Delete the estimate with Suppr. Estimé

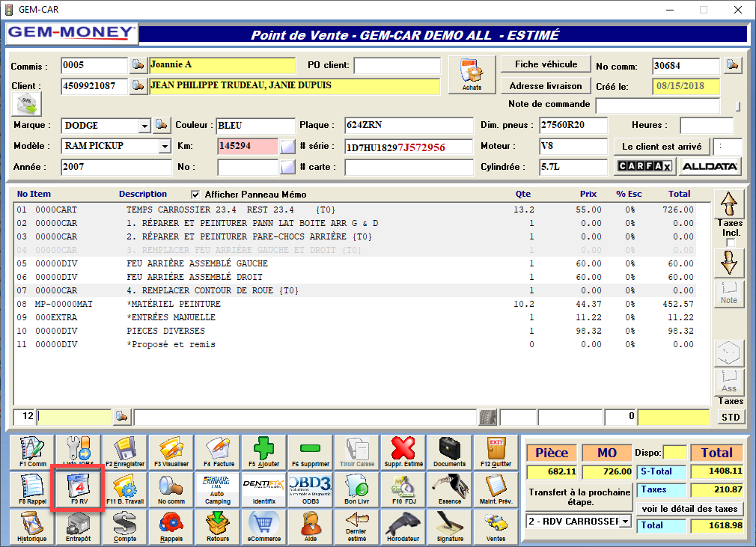tap(403, 452)
